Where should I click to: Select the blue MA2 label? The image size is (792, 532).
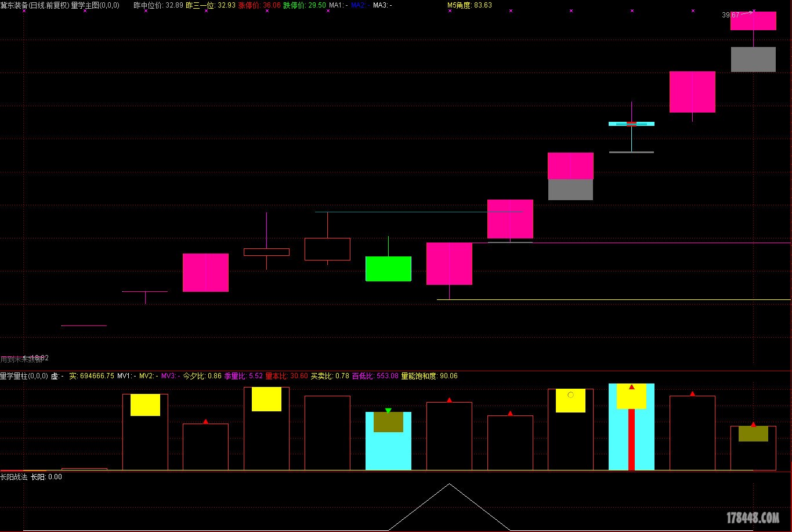(360, 5)
